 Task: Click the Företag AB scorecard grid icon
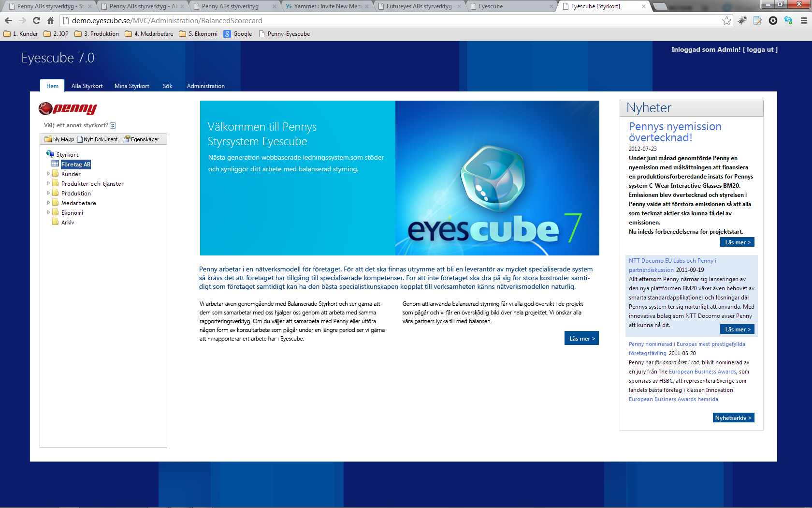point(55,164)
